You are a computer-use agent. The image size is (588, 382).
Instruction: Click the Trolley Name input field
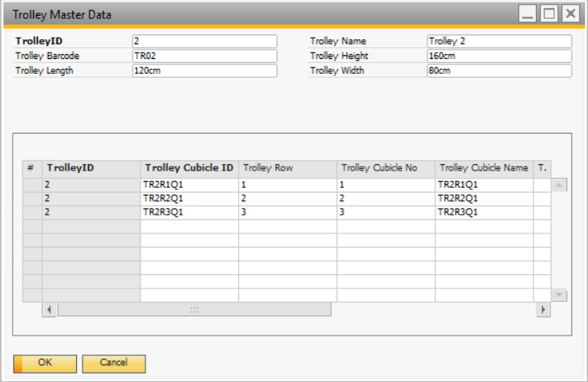[x=499, y=41]
